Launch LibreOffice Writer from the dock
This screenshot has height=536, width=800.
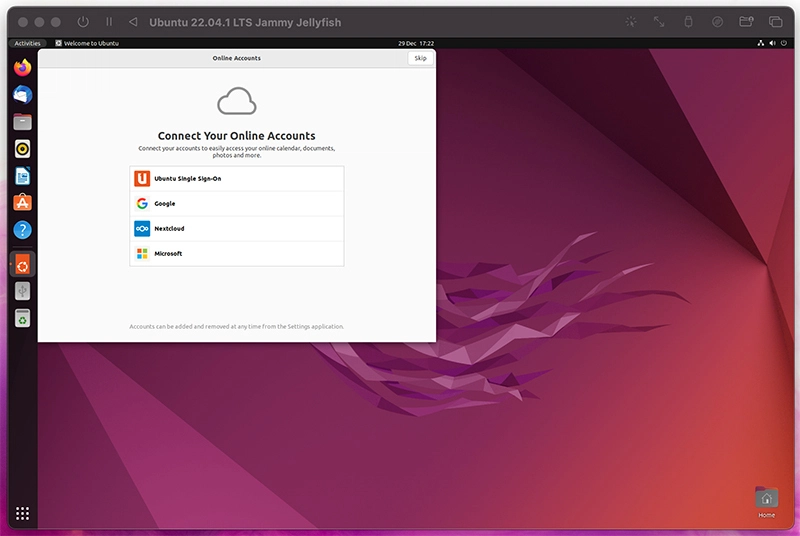click(22, 176)
